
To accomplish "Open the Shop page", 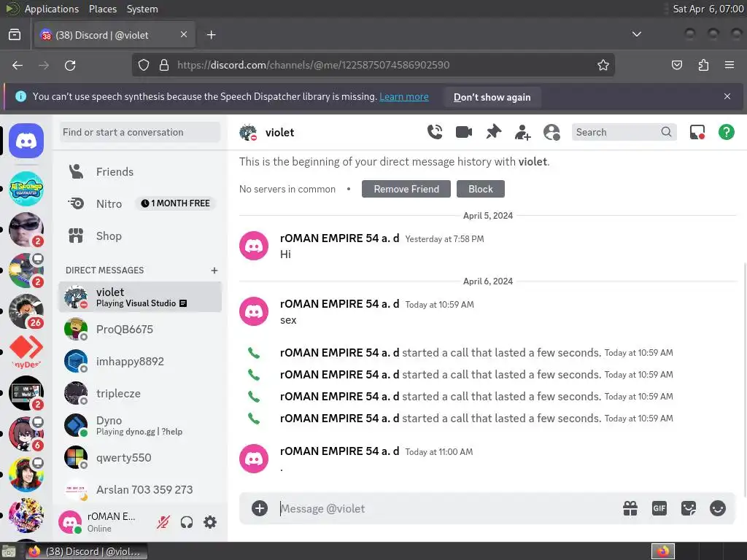I will point(140,236).
